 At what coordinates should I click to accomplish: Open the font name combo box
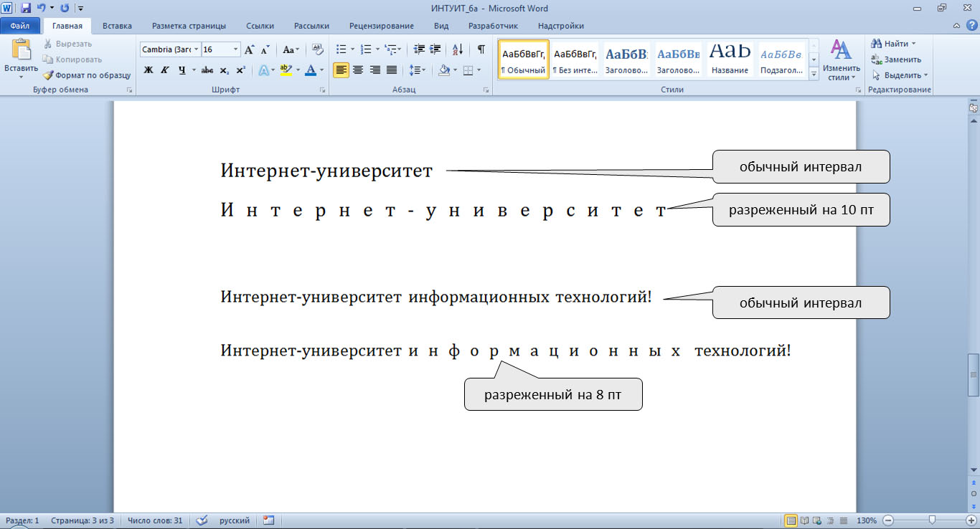pos(170,49)
